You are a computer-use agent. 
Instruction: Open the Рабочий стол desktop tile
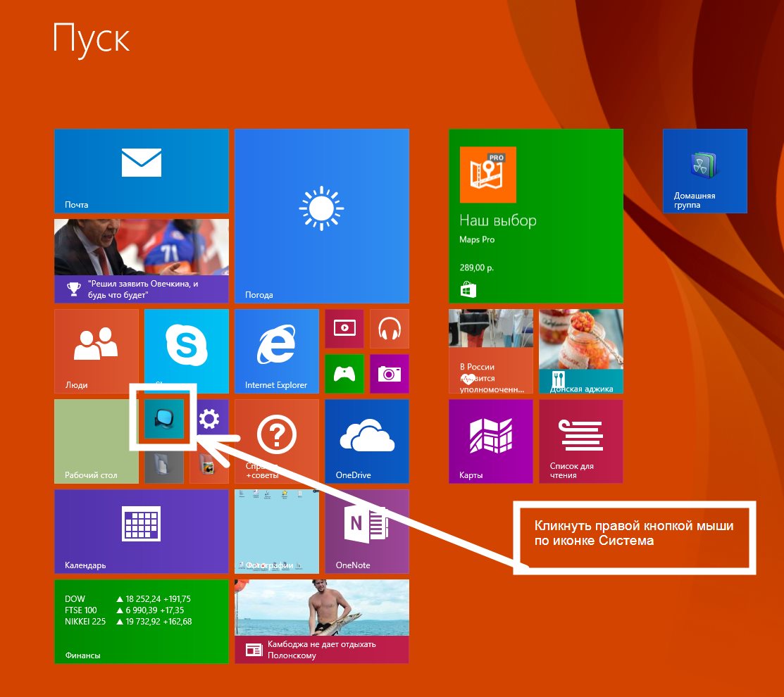pyautogui.click(x=97, y=441)
